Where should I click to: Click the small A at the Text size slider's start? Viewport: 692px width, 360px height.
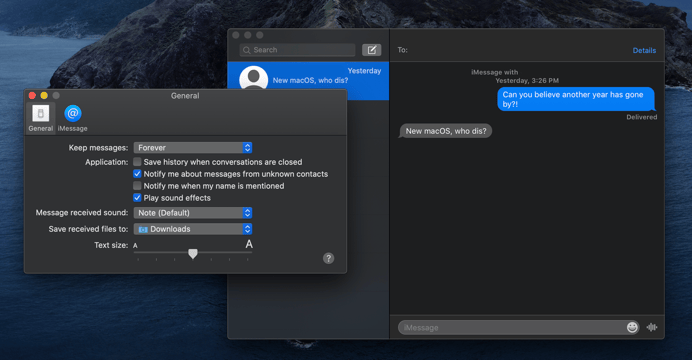(135, 246)
